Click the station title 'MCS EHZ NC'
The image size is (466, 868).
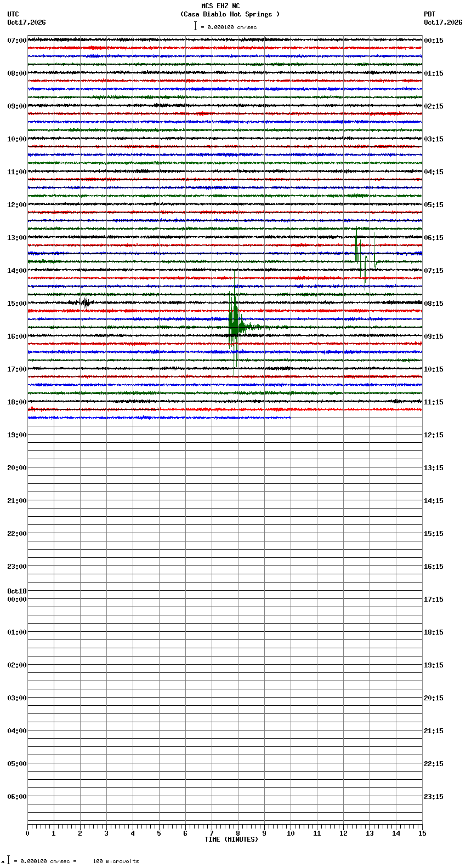220,6
